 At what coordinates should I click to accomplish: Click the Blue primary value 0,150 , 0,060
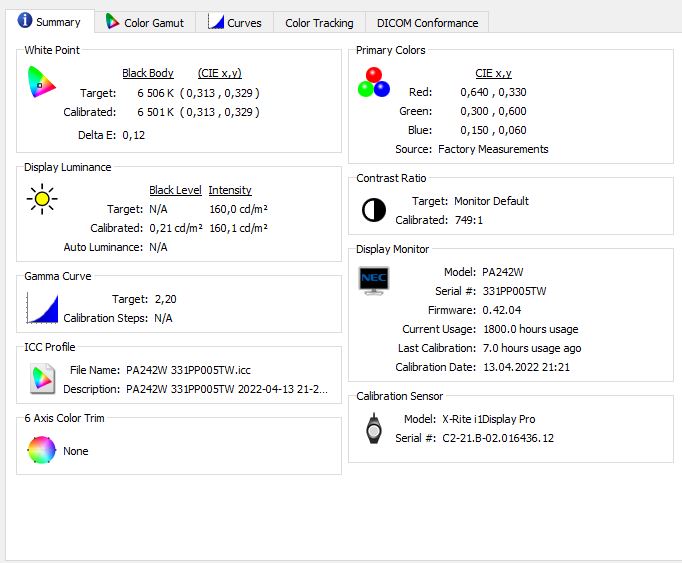tap(493, 130)
